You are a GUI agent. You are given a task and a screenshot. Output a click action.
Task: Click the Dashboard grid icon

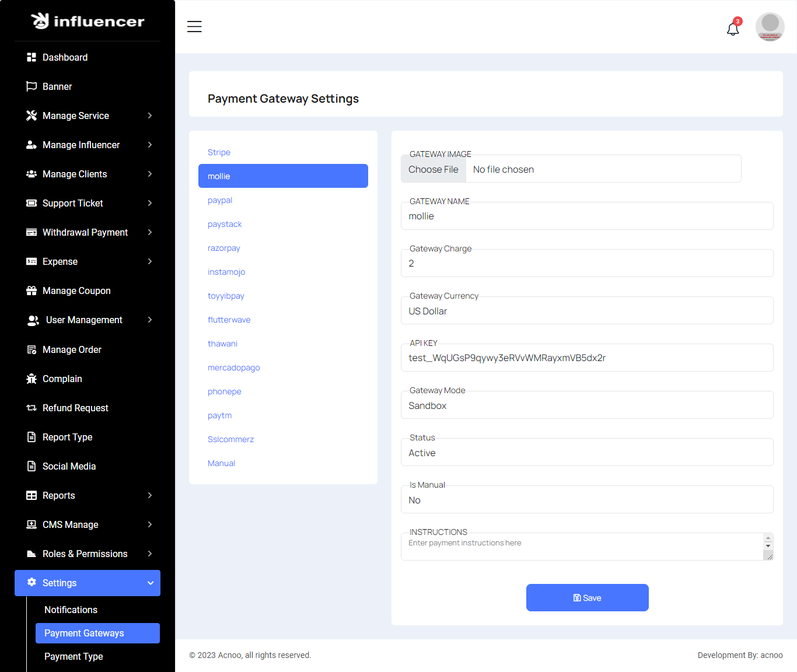coord(32,57)
